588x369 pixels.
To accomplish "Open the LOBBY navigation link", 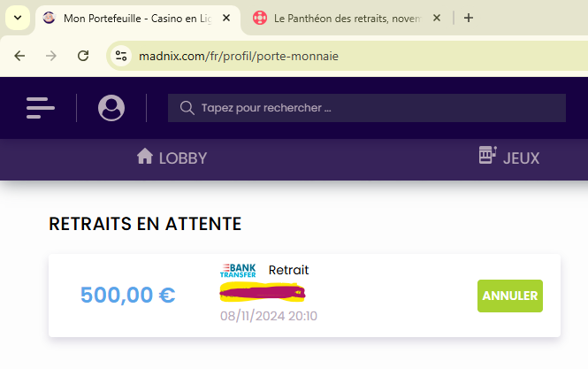I will click(x=182, y=158).
